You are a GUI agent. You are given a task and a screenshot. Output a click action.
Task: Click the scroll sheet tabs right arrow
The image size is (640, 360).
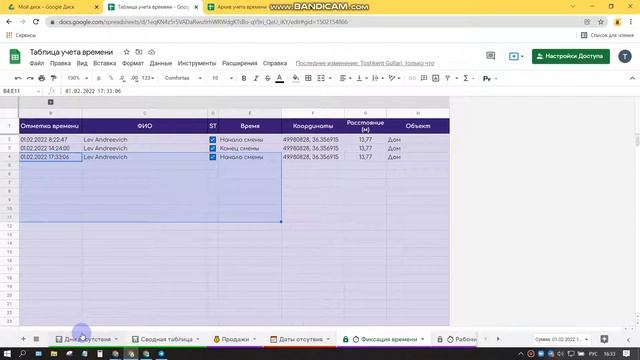[x=498, y=339]
